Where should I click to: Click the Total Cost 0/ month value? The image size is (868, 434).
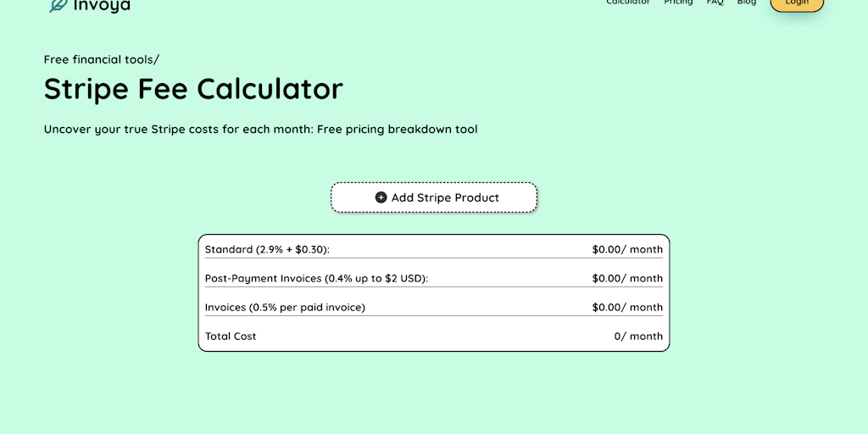[638, 336]
